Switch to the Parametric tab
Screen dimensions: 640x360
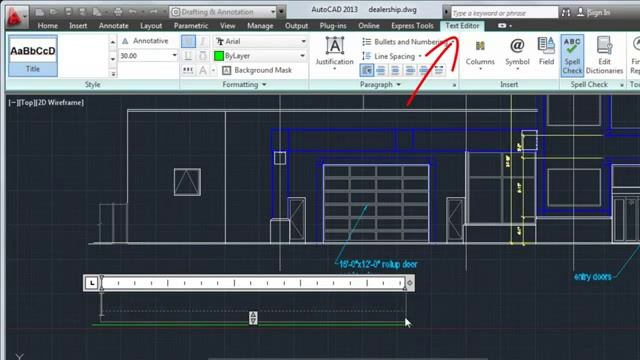[x=191, y=26]
